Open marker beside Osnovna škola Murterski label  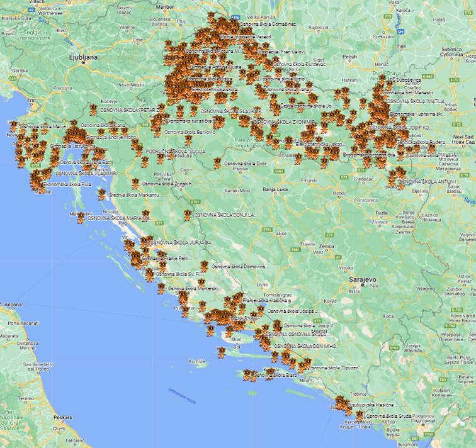(x=161, y=288)
